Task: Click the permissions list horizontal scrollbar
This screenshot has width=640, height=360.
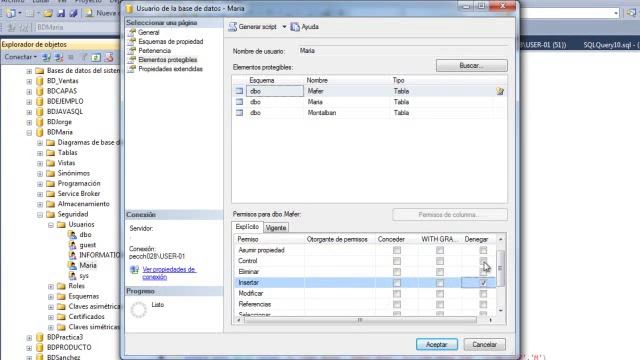Action: [360, 320]
